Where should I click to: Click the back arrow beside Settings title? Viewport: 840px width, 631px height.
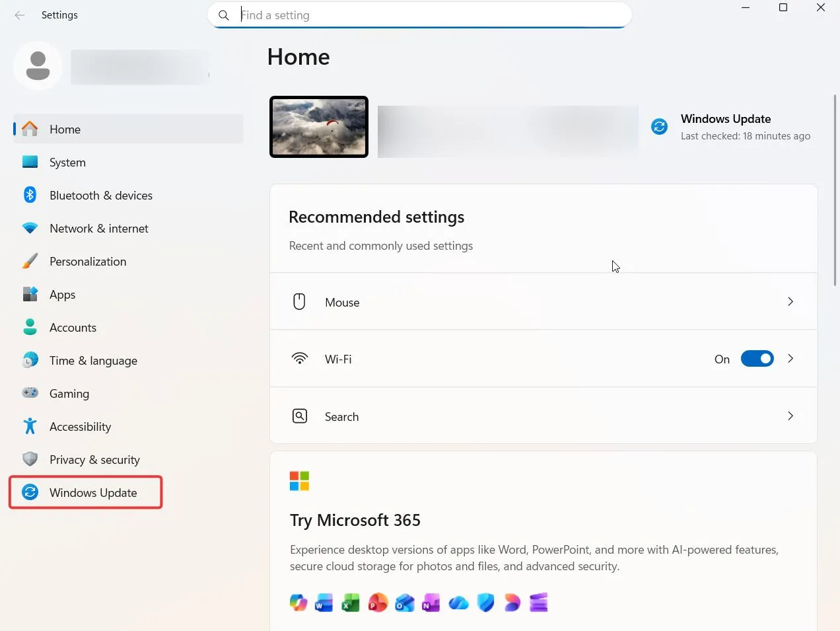tap(20, 15)
